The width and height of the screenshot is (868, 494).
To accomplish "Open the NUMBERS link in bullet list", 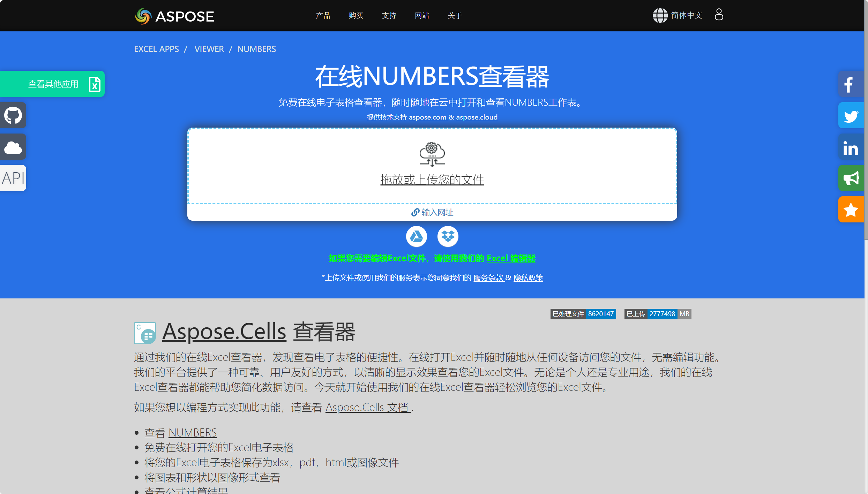I will pos(193,433).
